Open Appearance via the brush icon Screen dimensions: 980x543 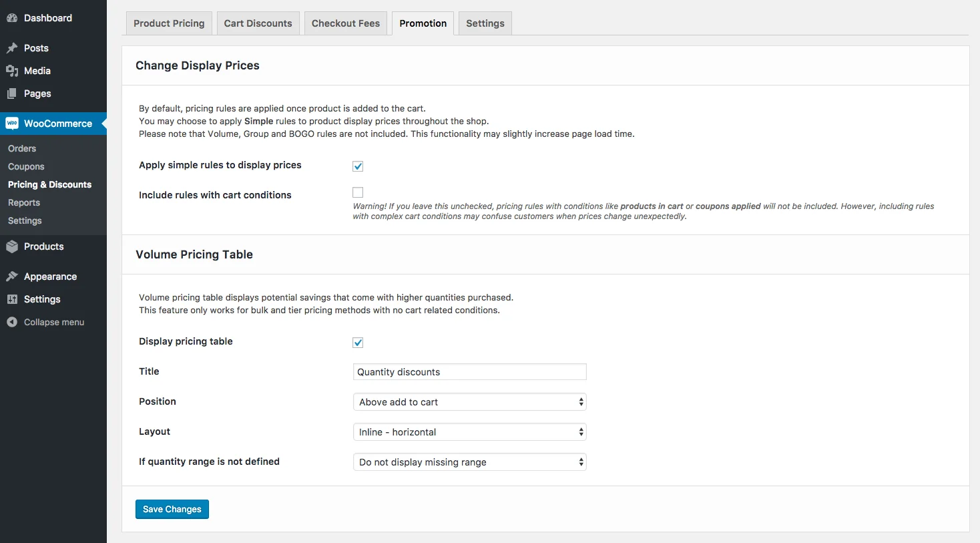click(12, 276)
